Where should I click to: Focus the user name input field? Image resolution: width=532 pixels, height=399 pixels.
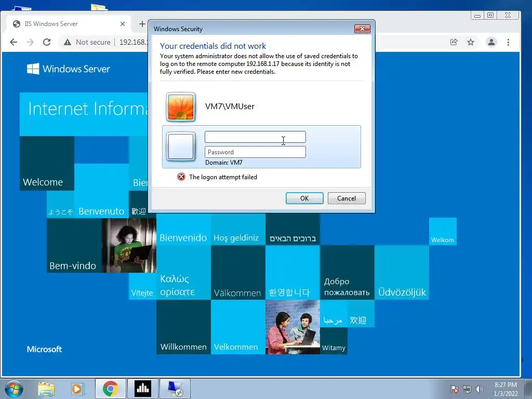pos(255,137)
